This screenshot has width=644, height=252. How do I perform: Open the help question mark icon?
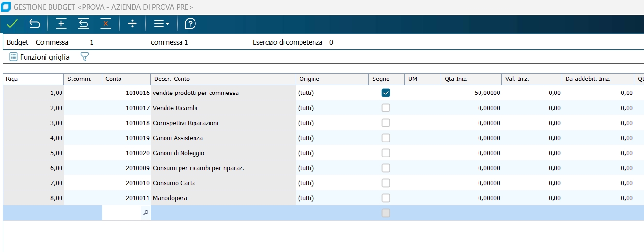click(191, 24)
